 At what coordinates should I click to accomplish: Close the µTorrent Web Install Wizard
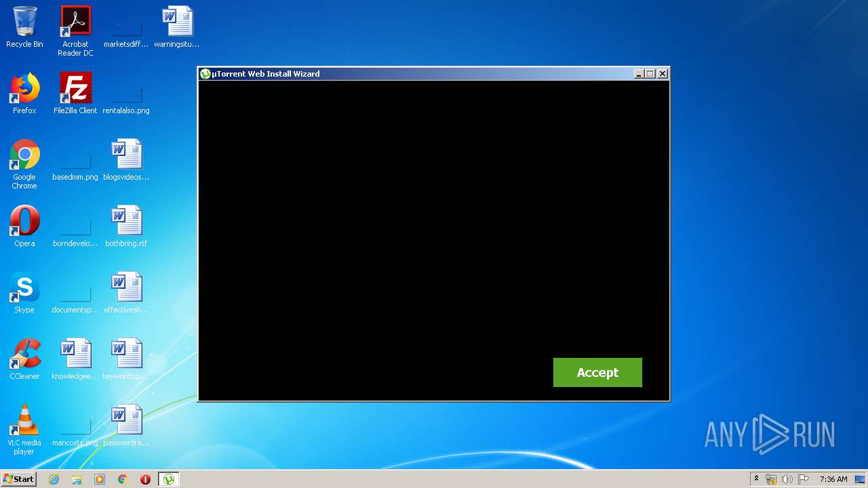[x=663, y=74]
